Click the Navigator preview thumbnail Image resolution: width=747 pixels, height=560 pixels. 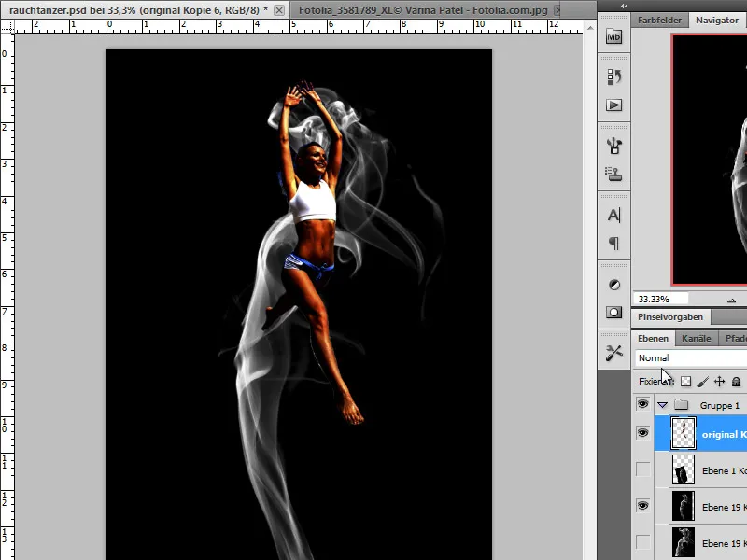tap(710, 160)
